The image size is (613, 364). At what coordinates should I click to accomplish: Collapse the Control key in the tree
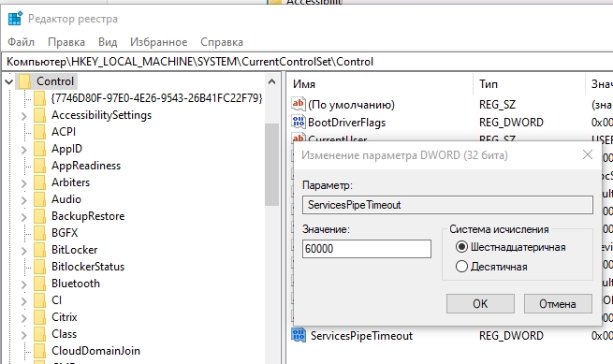[x=8, y=81]
